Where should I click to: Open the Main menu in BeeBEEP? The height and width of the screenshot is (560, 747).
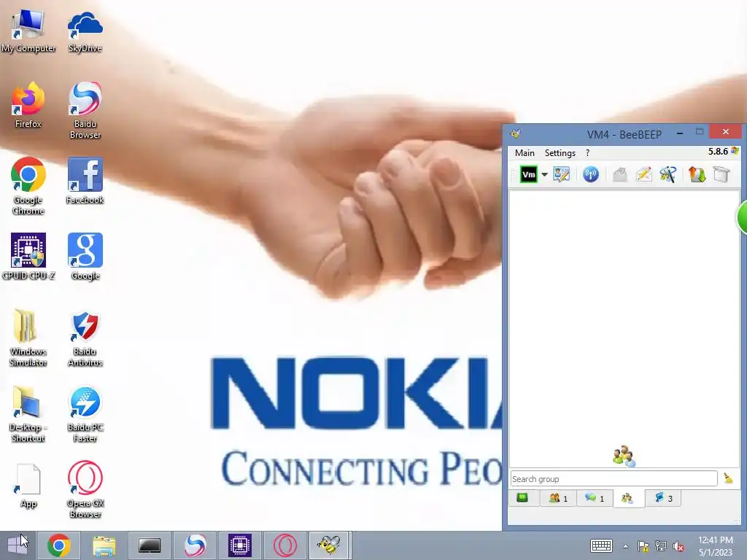pyautogui.click(x=525, y=153)
